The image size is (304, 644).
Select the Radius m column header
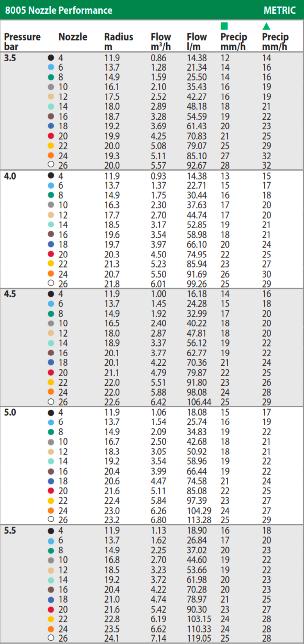(x=119, y=41)
